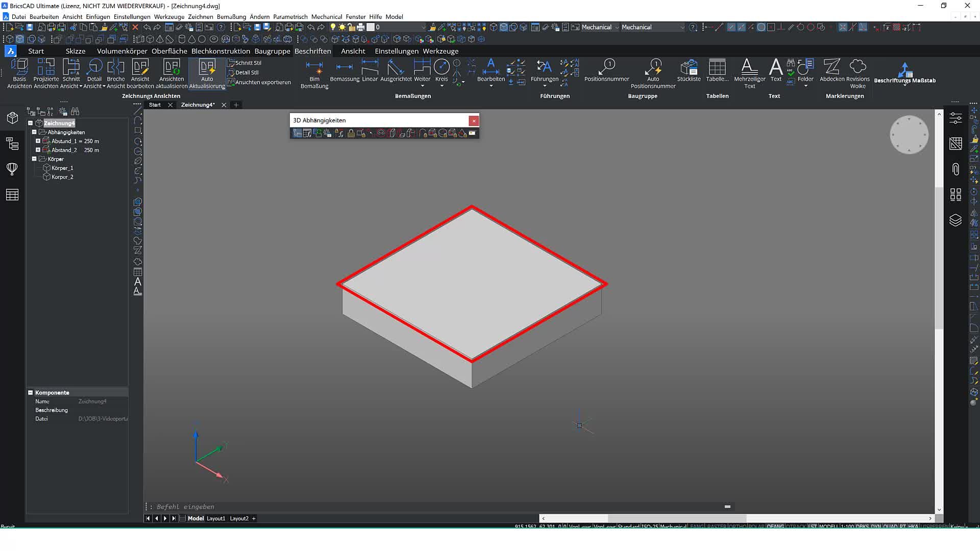Open the Start document tab
The image size is (980, 551).
pyautogui.click(x=155, y=105)
